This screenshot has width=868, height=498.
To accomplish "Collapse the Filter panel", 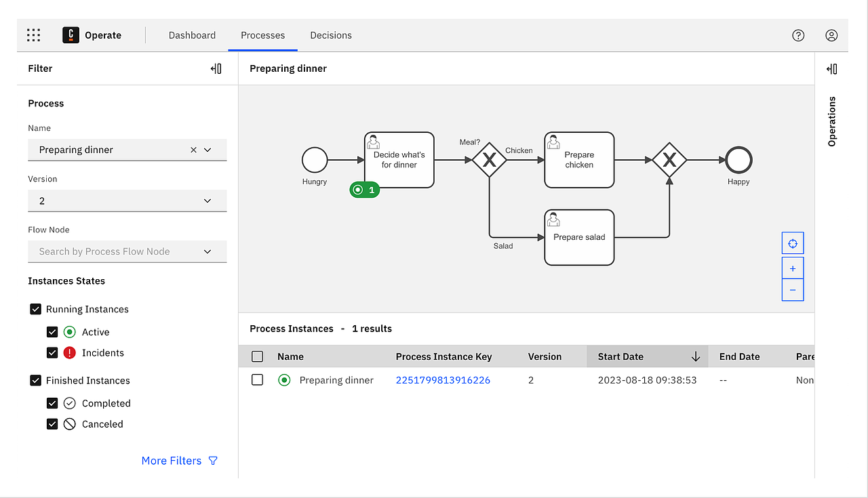I will 216,68.
